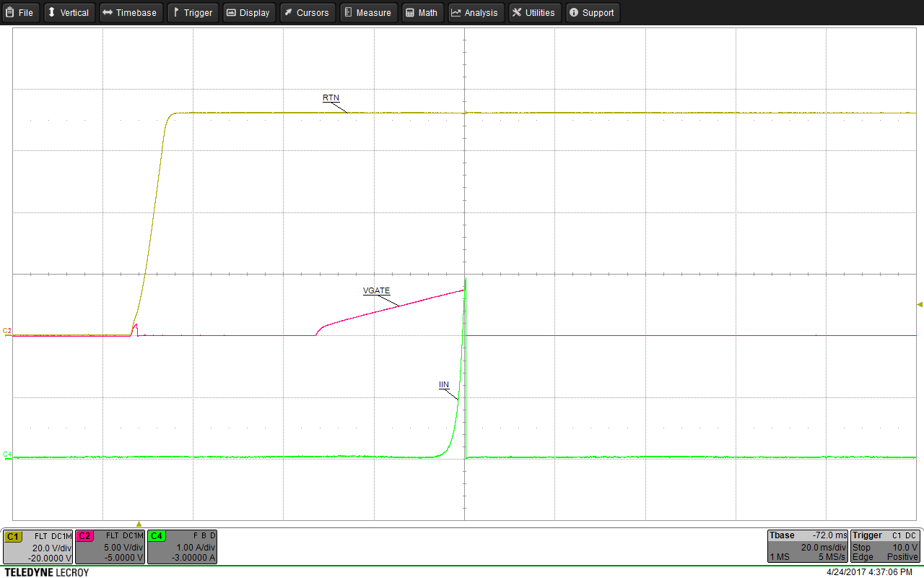Open the Trigger setup icon

(x=192, y=12)
